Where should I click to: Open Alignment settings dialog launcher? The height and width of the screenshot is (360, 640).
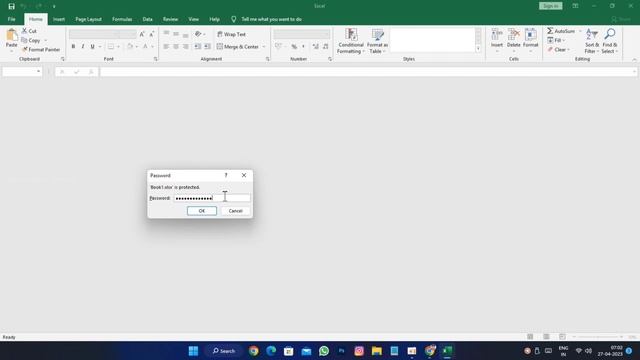(x=267, y=59)
